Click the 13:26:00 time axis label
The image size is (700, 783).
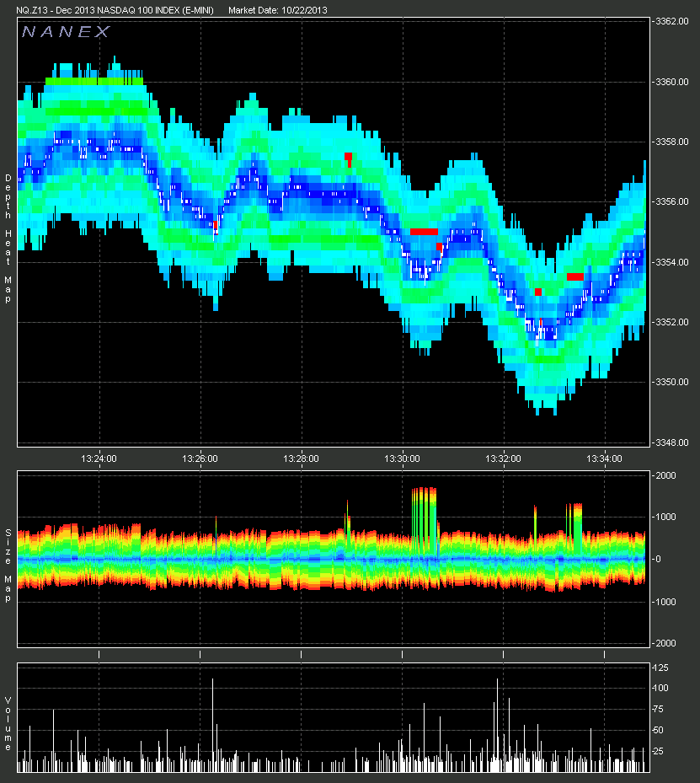(200, 459)
